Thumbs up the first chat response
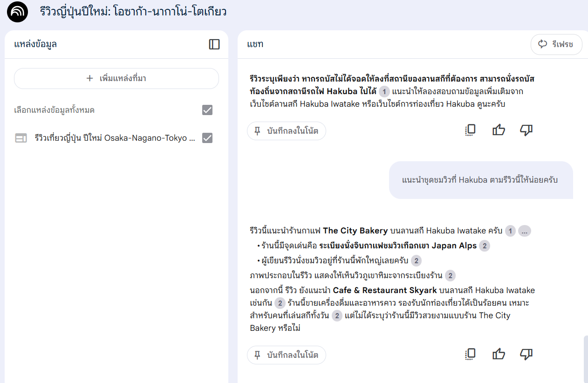This screenshot has height=383, width=588. 499,130
